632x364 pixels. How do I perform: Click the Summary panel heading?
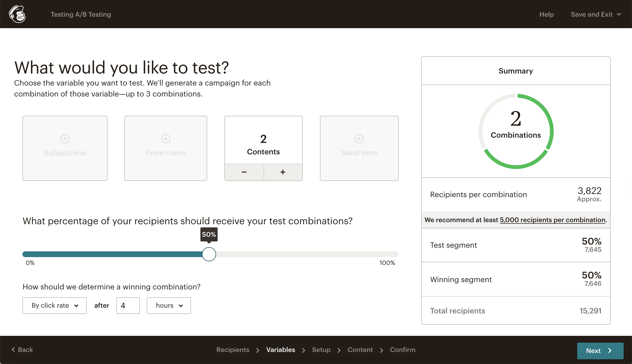coord(516,71)
